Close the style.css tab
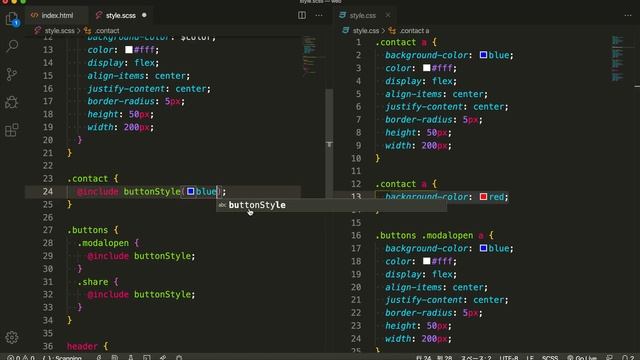Viewport: 640px width, 360px height. [388, 15]
